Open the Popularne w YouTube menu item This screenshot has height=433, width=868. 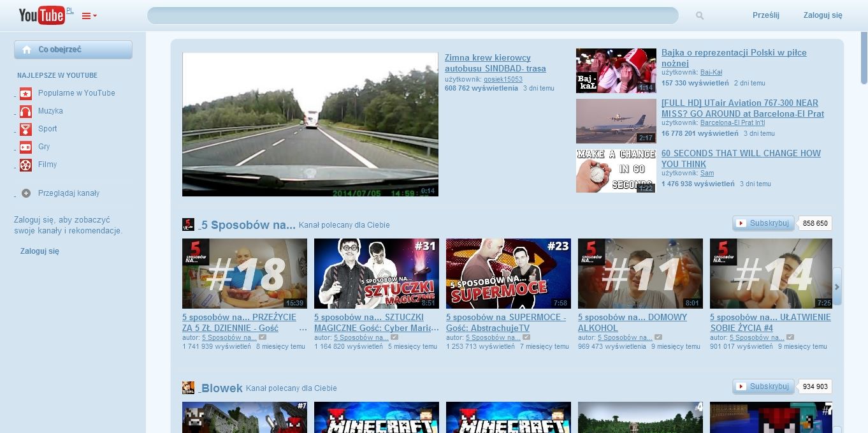pyautogui.click(x=76, y=93)
